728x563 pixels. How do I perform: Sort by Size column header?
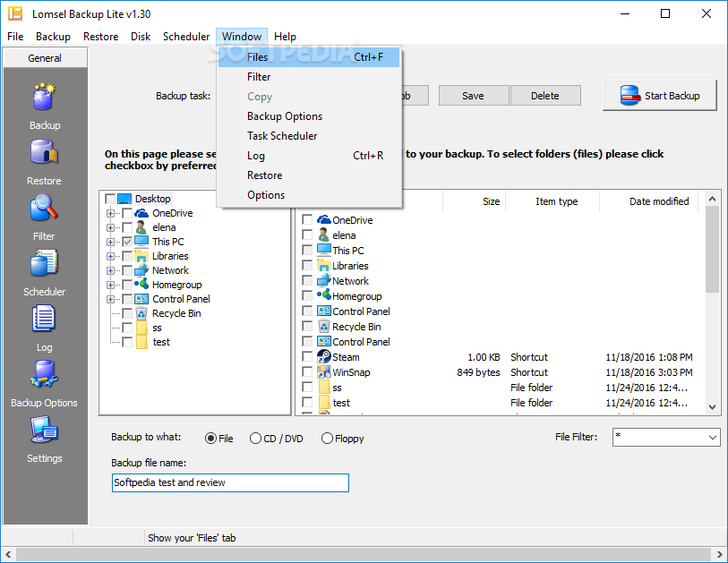pos(474,201)
